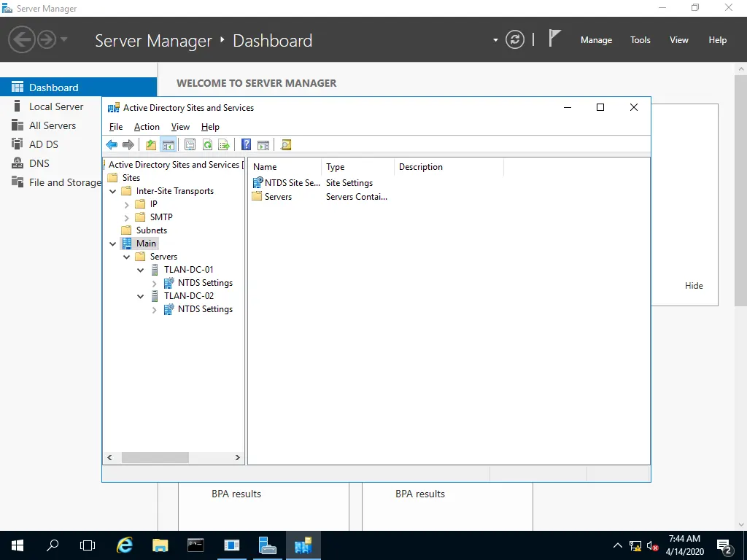Open the Manage menu in Server Manager
The image size is (747, 560).
pyautogui.click(x=596, y=40)
